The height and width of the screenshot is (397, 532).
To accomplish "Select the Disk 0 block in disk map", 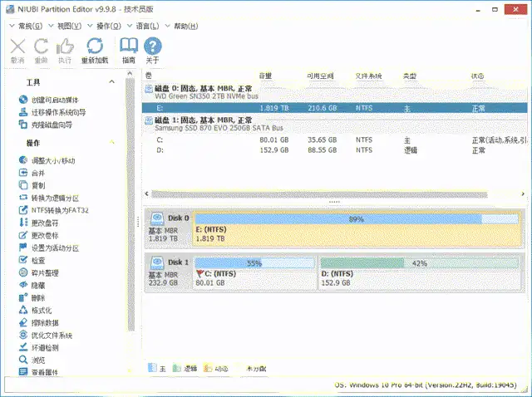I will tap(169, 229).
